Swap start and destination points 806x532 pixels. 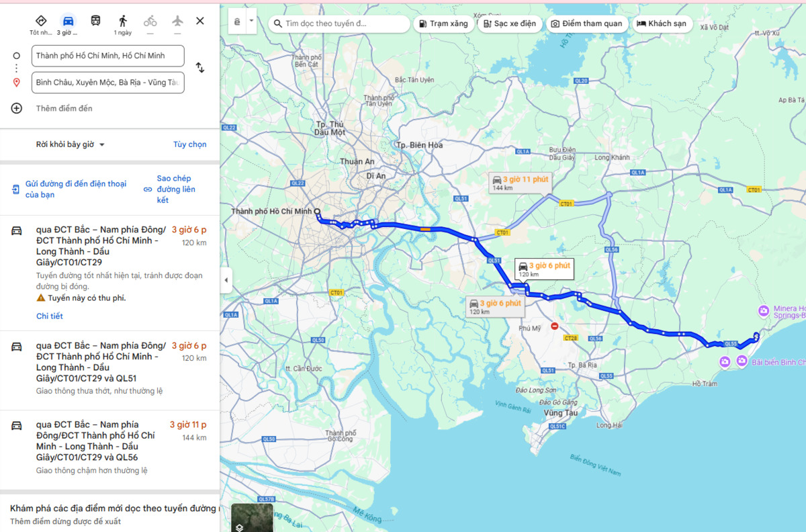click(x=200, y=67)
